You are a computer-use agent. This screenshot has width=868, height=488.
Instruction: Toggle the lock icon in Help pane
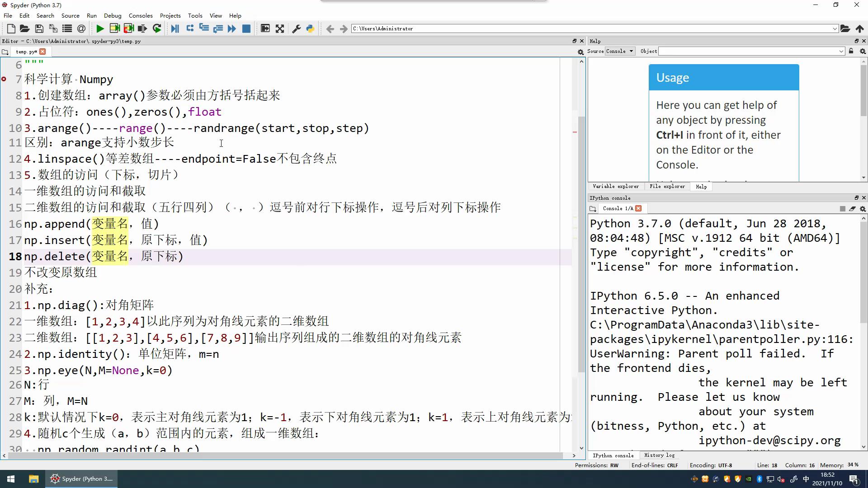point(851,51)
